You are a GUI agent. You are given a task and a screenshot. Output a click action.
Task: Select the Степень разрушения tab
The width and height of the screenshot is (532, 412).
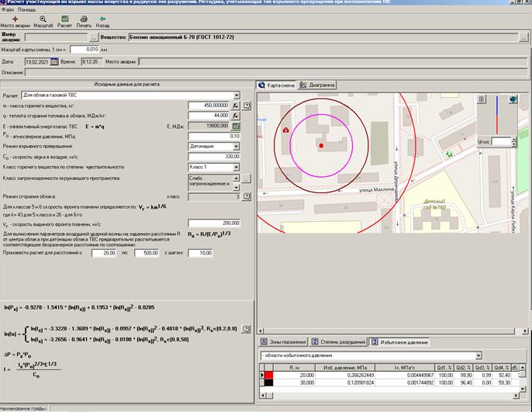(x=338, y=341)
